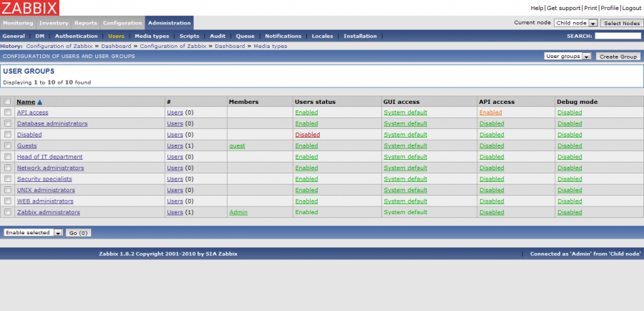
Task: Open the DM submenu item
Action: [x=40, y=37]
